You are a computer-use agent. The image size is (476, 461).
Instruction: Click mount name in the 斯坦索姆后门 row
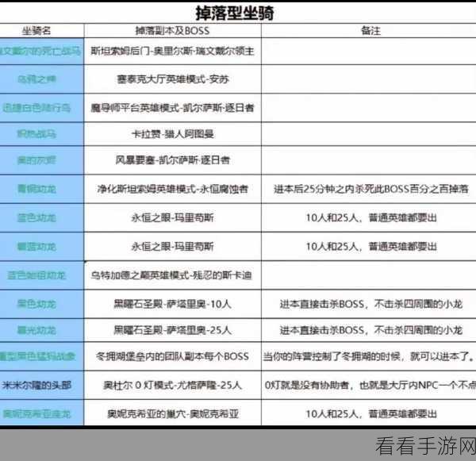click(40, 51)
